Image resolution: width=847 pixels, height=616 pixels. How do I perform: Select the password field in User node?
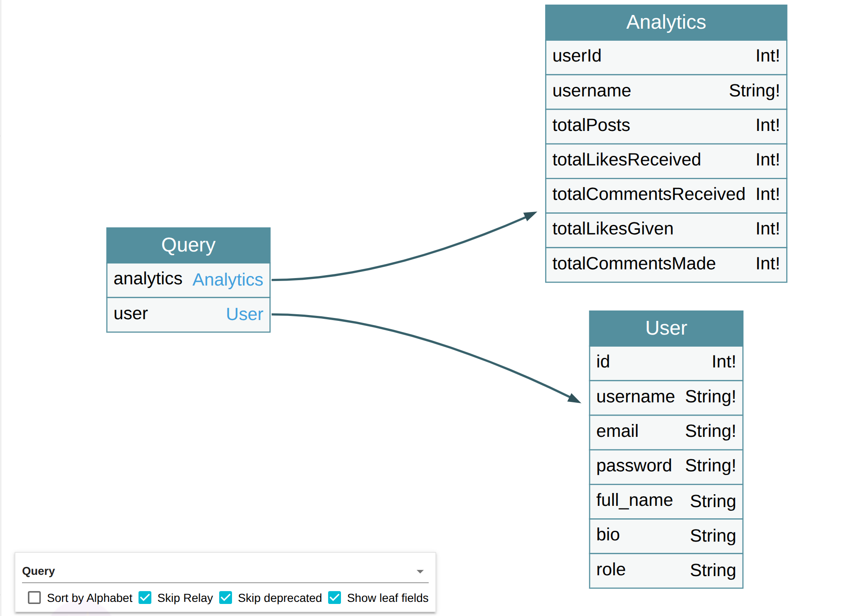(666, 466)
